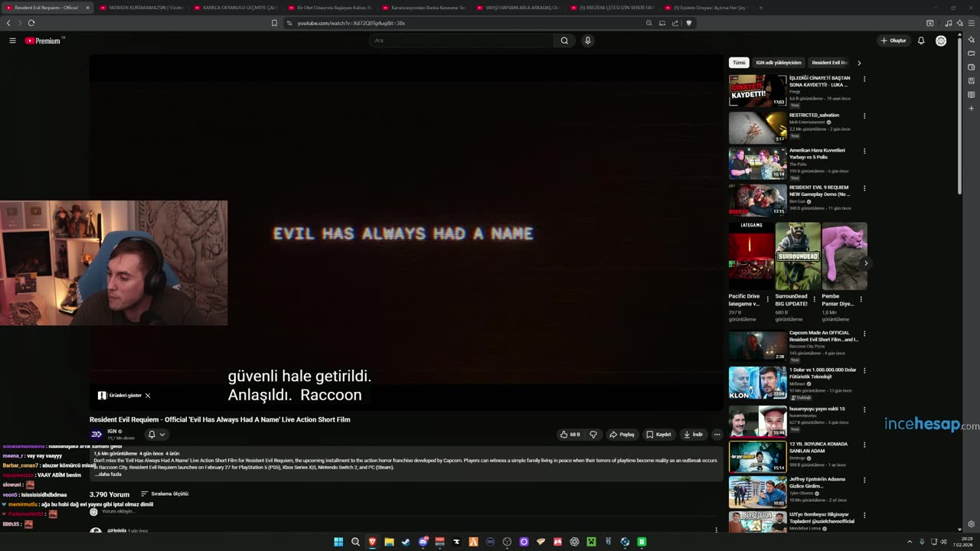Like the video with 68 B thumbs up
The height and width of the screenshot is (551, 980).
(570, 435)
